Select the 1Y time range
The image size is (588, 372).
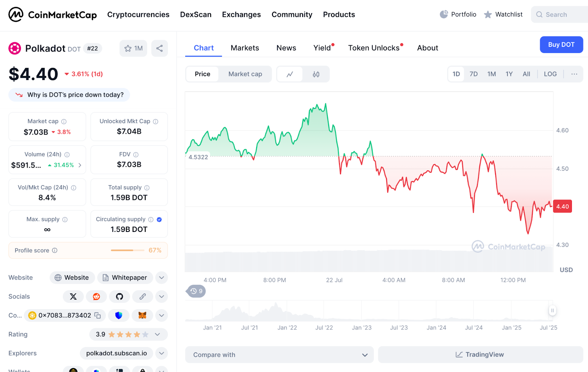(x=509, y=74)
